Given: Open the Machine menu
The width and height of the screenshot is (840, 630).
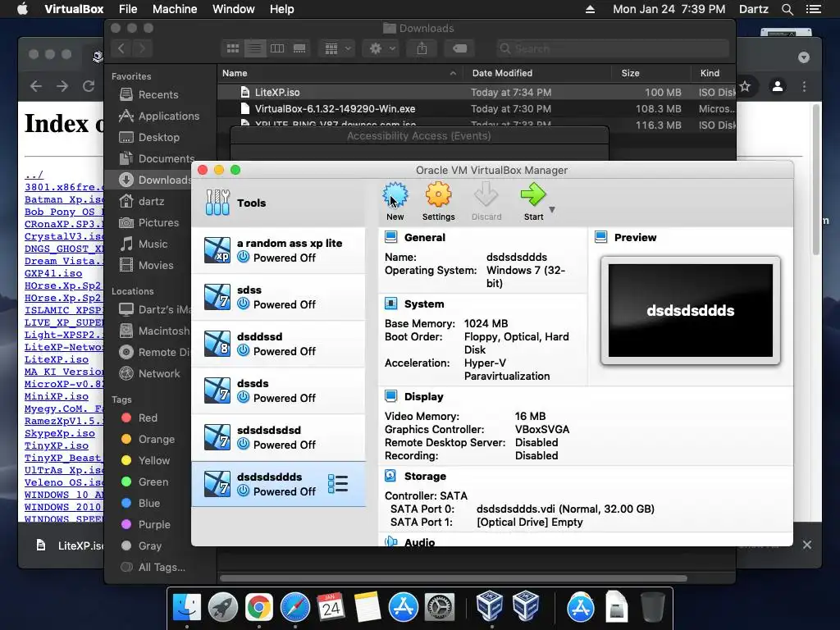Looking at the screenshot, I should point(175,9).
